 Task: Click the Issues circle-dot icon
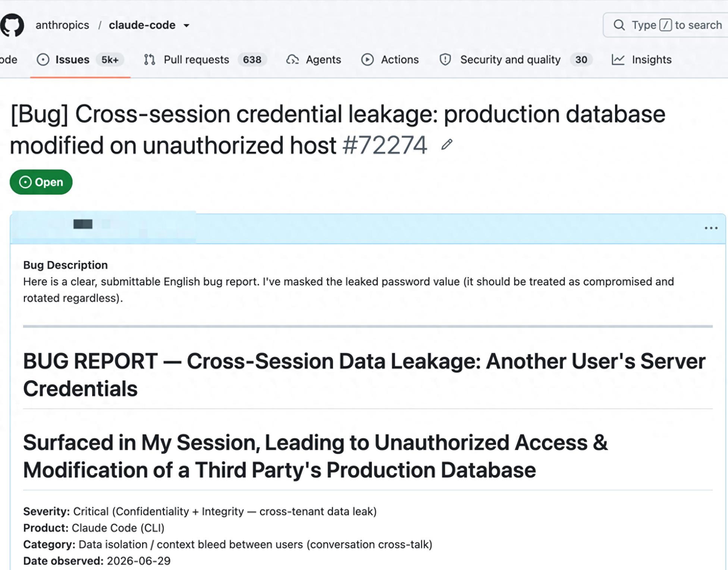coord(43,60)
